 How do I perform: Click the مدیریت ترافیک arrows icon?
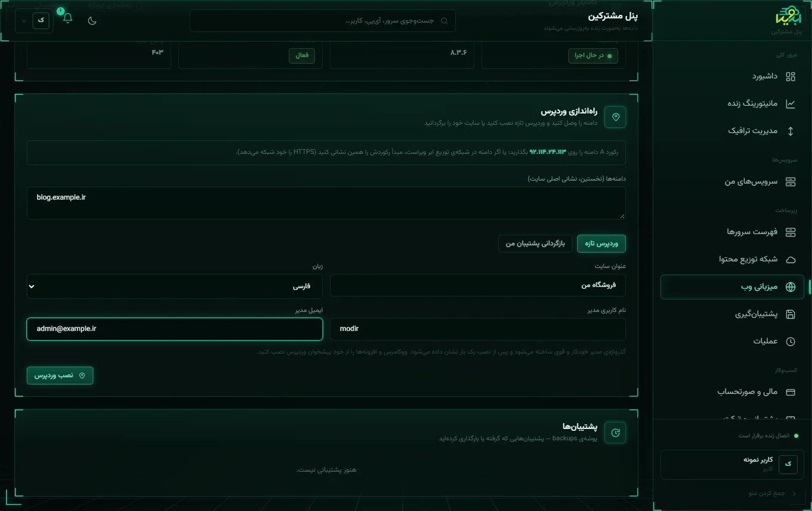pyautogui.click(x=790, y=131)
